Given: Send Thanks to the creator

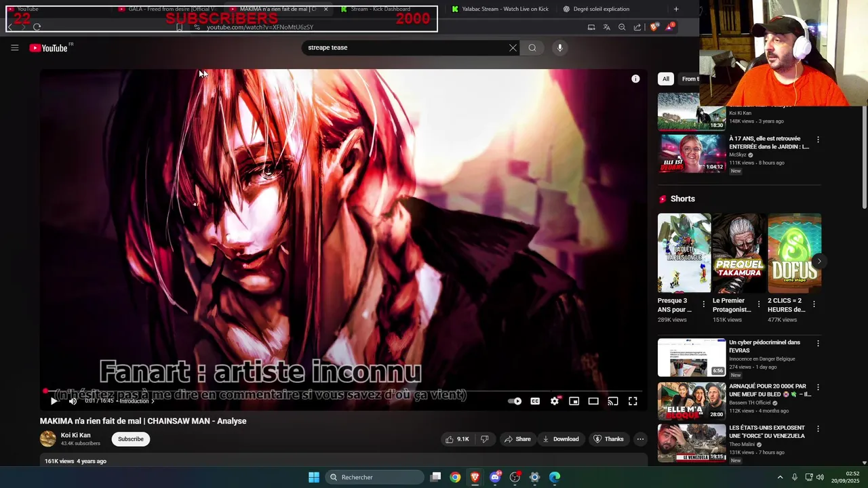Looking at the screenshot, I should click(608, 439).
